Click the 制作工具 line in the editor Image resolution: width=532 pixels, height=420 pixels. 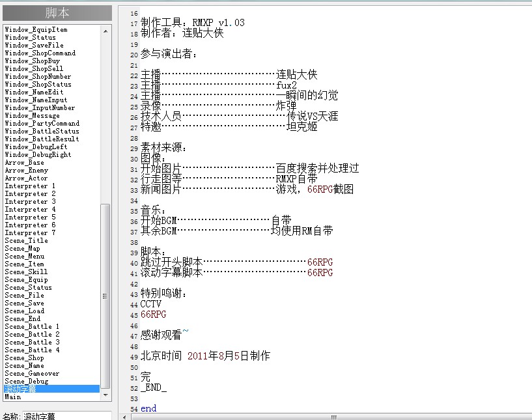tap(192, 23)
